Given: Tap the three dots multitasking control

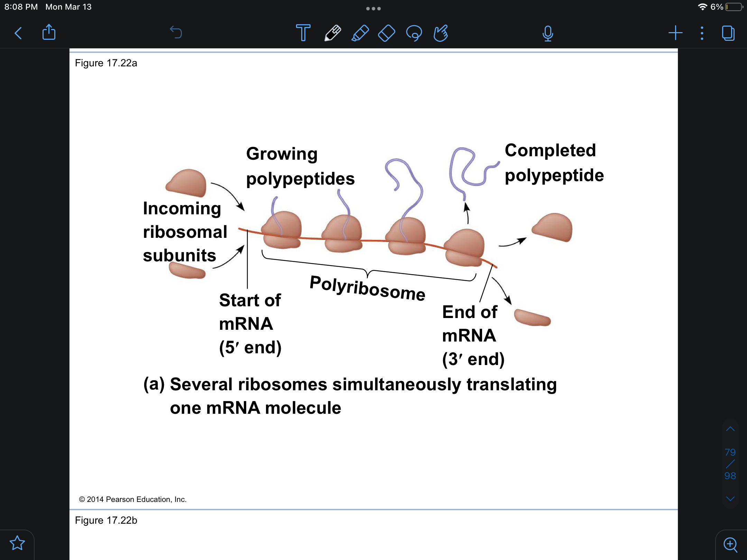Looking at the screenshot, I should click(373, 9).
